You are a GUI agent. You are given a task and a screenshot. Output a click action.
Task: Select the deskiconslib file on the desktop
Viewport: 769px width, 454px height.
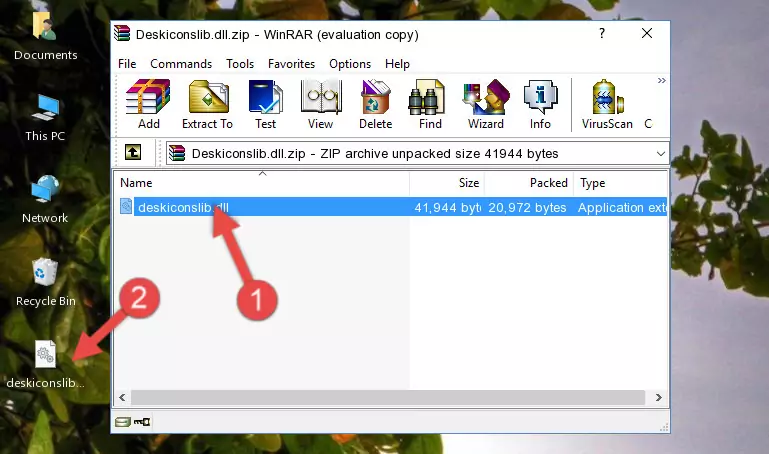(45, 364)
